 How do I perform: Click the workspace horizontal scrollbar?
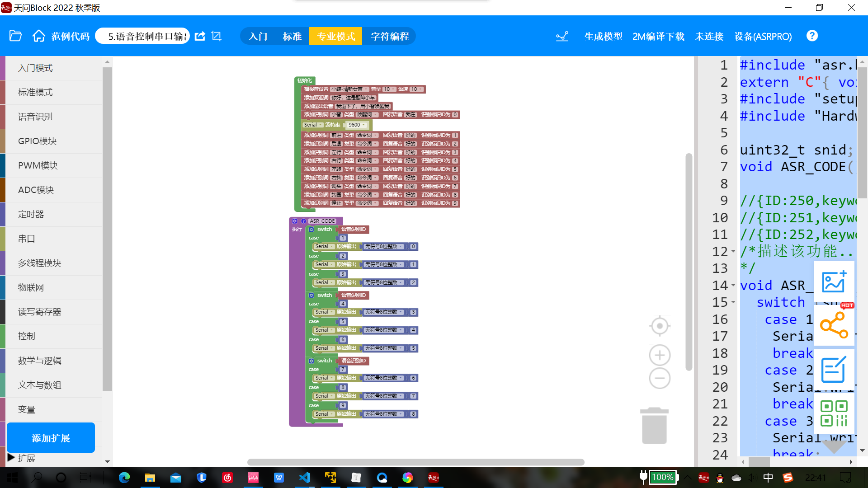pos(415,462)
